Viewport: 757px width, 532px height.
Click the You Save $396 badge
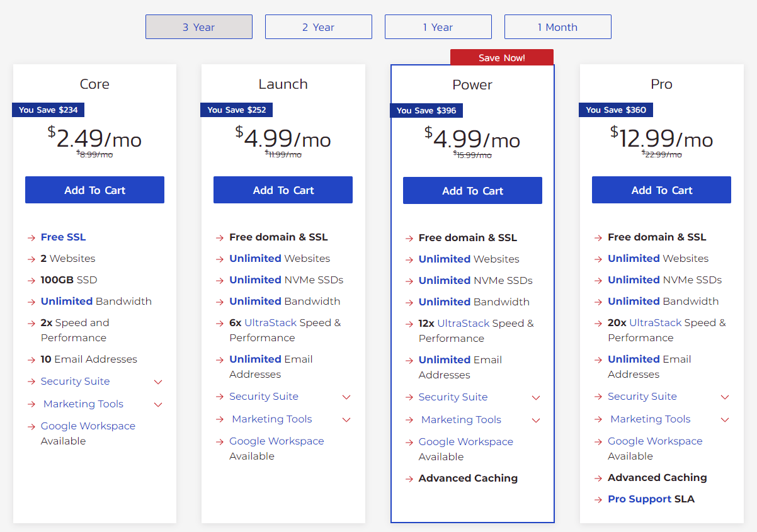[426, 110]
